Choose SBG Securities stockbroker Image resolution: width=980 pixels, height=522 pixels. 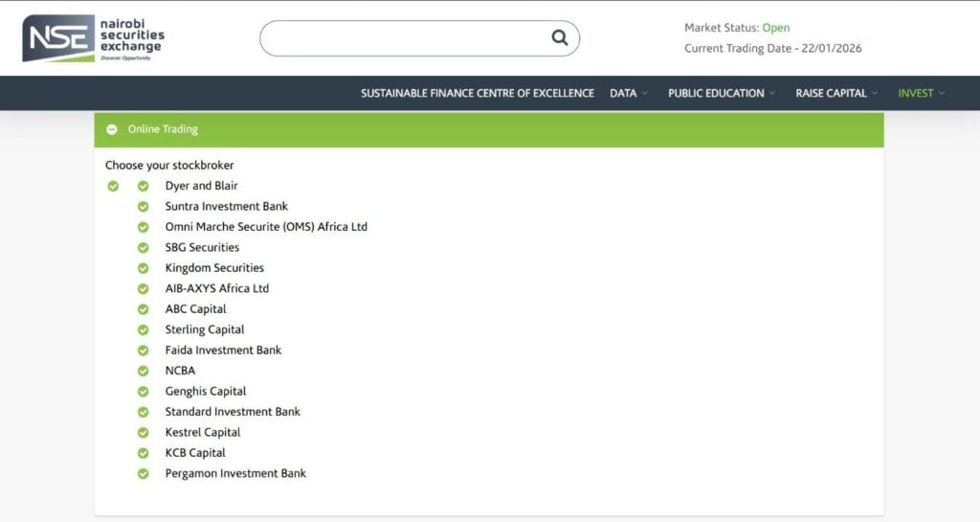tap(202, 247)
